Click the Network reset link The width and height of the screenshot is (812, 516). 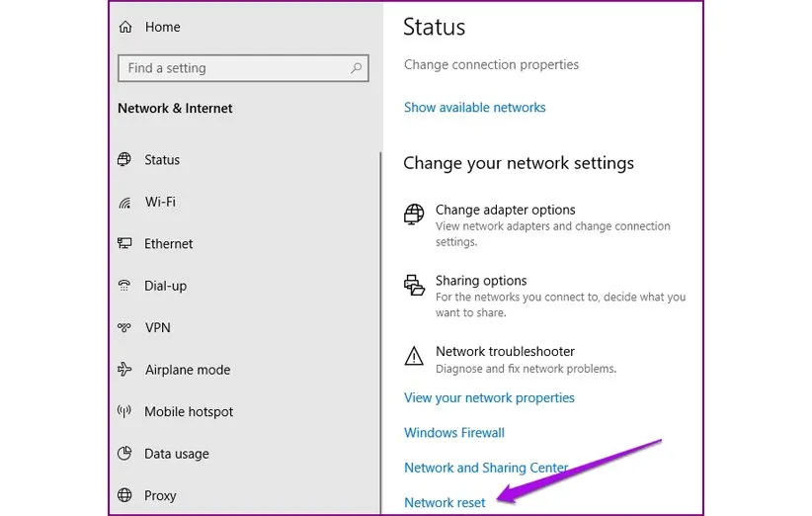point(445,502)
